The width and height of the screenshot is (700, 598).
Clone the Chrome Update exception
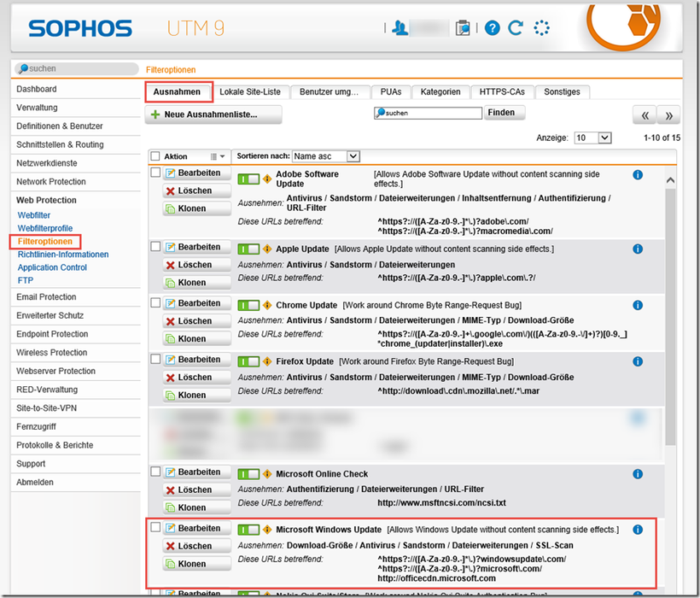(x=197, y=339)
